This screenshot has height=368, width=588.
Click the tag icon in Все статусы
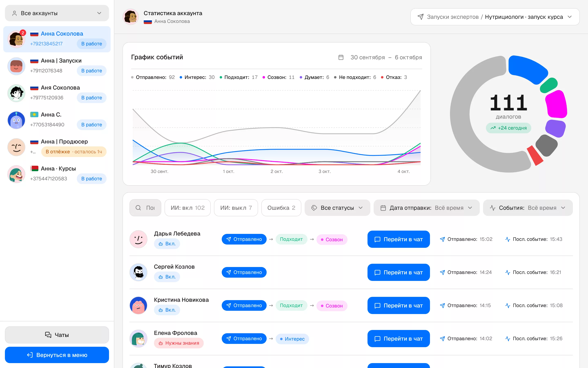tap(314, 208)
